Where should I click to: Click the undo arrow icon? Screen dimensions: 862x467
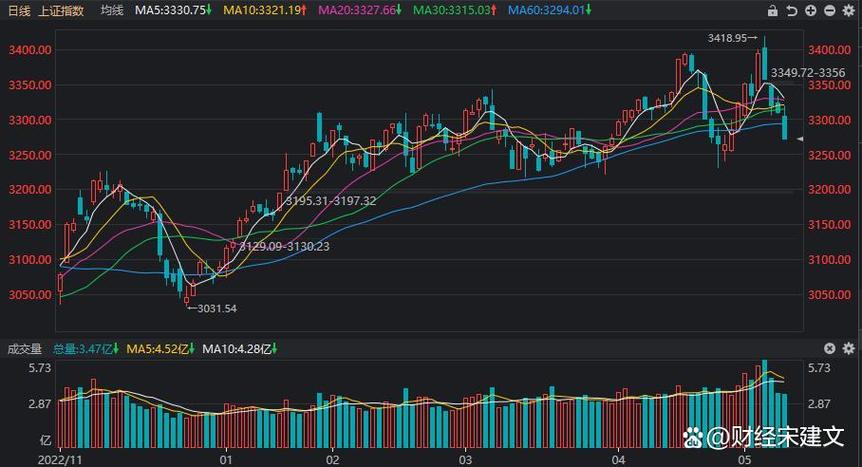[x=792, y=11]
